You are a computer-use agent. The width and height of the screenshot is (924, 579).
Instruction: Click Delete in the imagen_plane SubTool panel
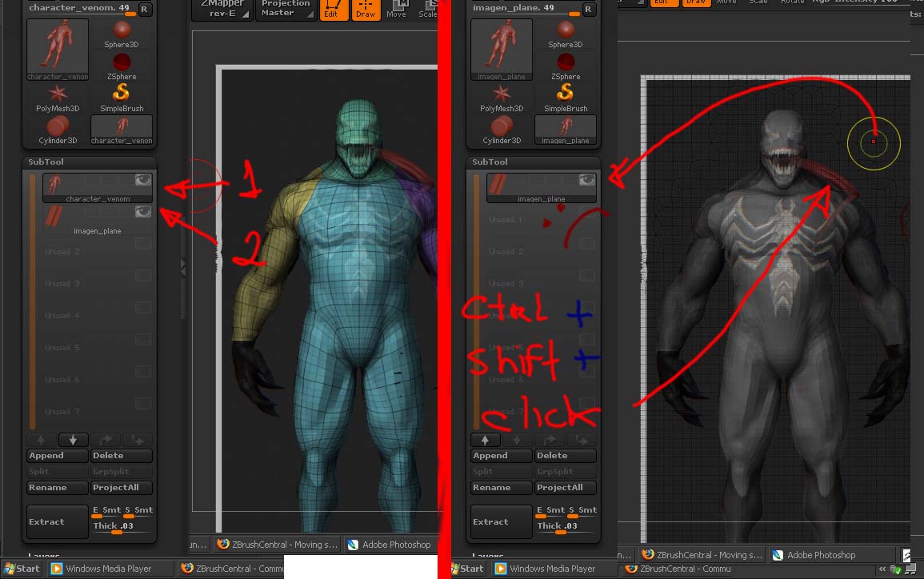coord(565,456)
